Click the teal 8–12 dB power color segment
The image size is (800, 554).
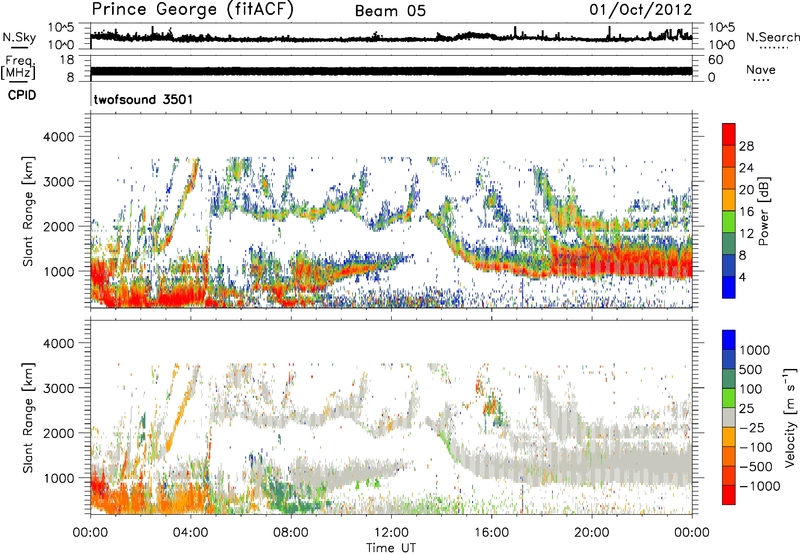click(729, 243)
